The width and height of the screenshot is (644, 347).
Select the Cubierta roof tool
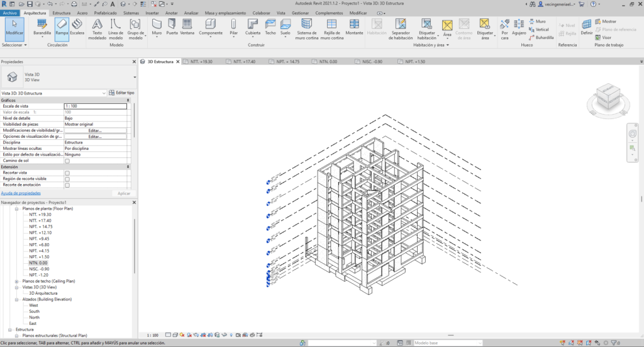point(253,28)
